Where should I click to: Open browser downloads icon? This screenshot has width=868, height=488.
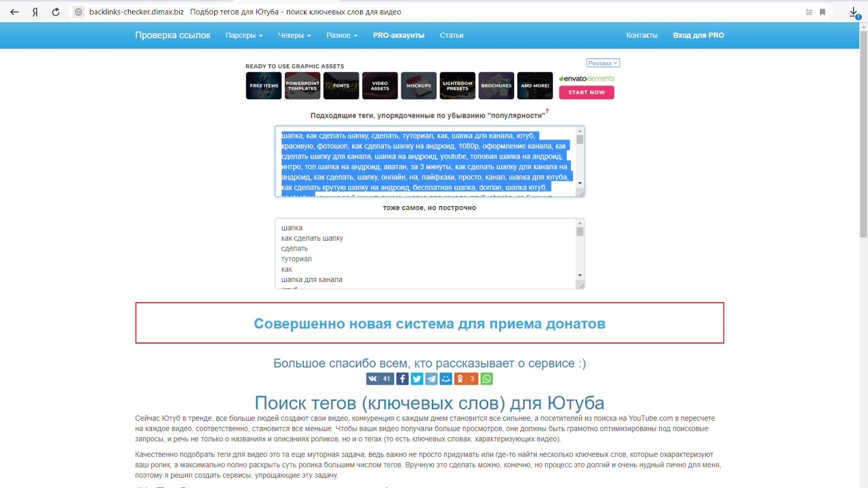854,12
